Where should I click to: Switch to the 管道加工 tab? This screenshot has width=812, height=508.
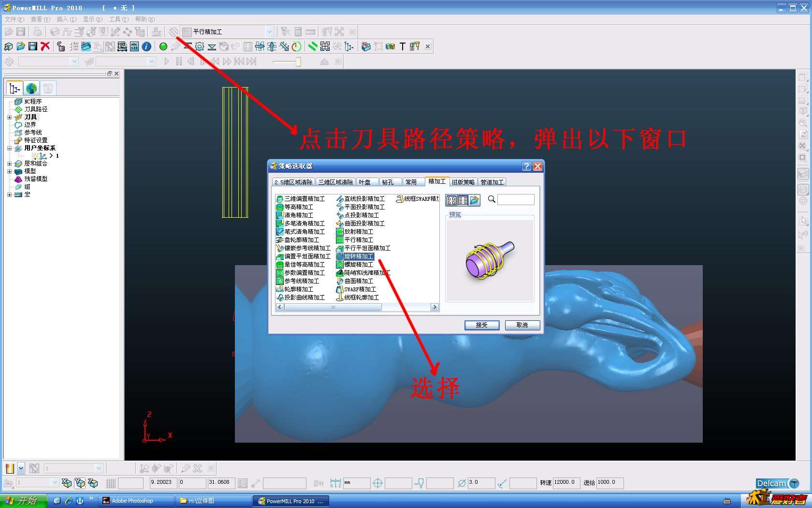[492, 182]
